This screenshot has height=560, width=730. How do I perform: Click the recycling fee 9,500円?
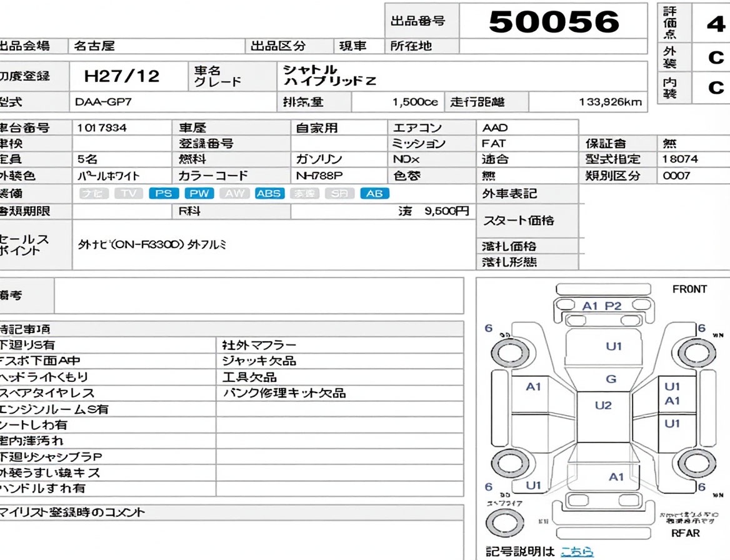(446, 211)
